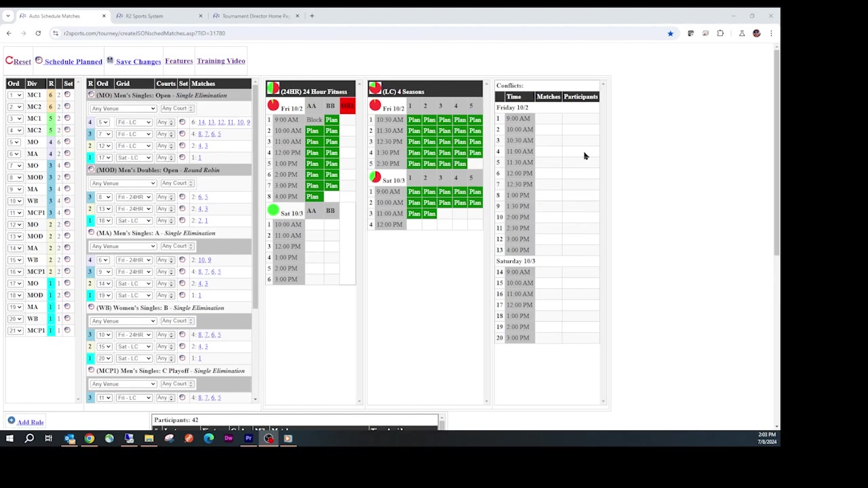Click the Save Changes disk icon
This screenshot has height=488, width=868.
(110, 60)
